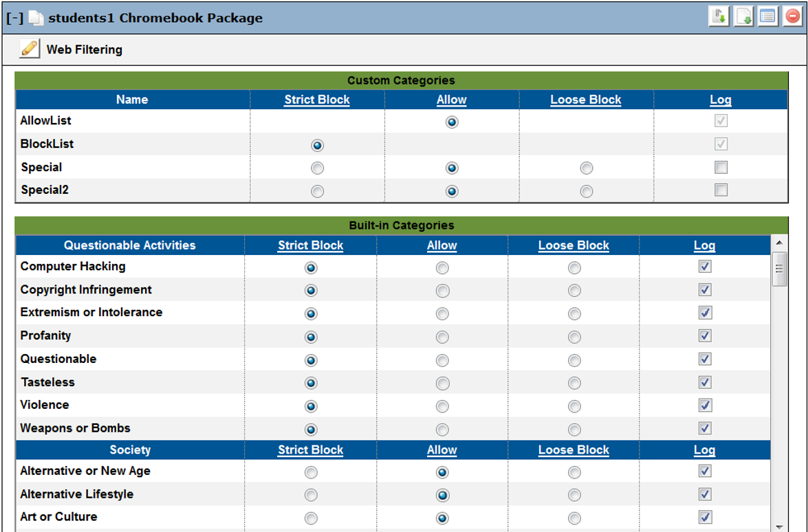Uncheck the Log checkbox for Computer Hacking
Screen dimensions: 808x532
(x=704, y=267)
